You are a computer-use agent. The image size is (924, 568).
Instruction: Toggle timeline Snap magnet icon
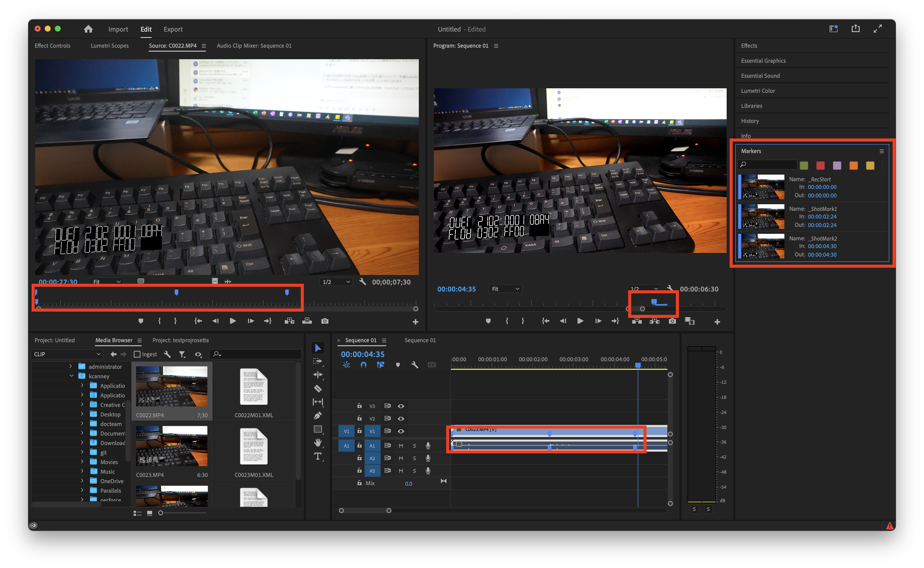[363, 365]
